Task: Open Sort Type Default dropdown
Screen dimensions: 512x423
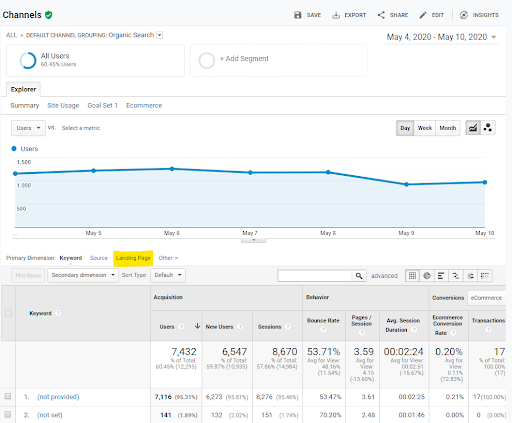Action: (x=168, y=275)
